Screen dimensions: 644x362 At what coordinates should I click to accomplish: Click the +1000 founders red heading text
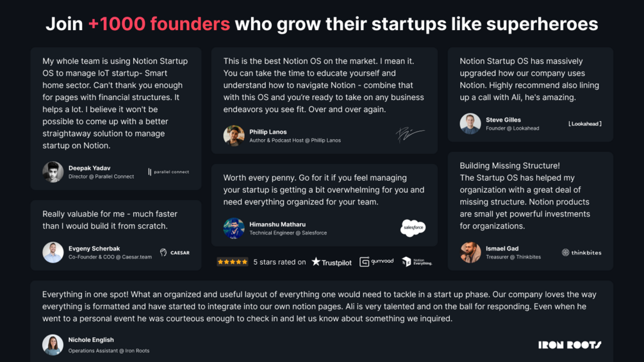(159, 24)
